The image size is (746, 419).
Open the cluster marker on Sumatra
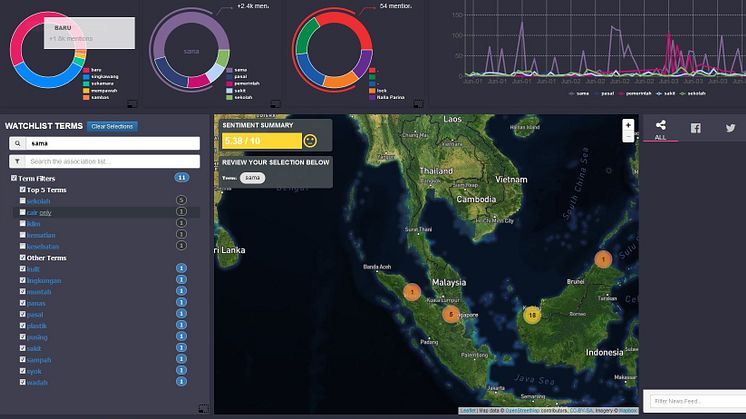(412, 292)
